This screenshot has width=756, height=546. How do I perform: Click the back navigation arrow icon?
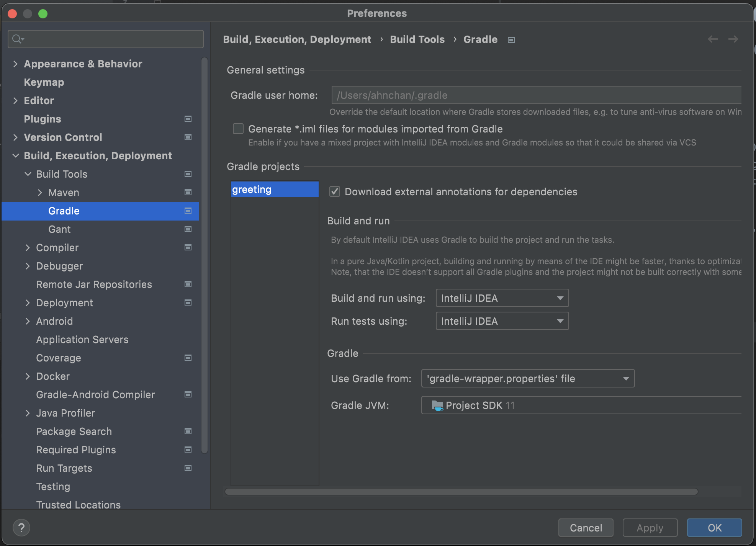[x=712, y=39]
